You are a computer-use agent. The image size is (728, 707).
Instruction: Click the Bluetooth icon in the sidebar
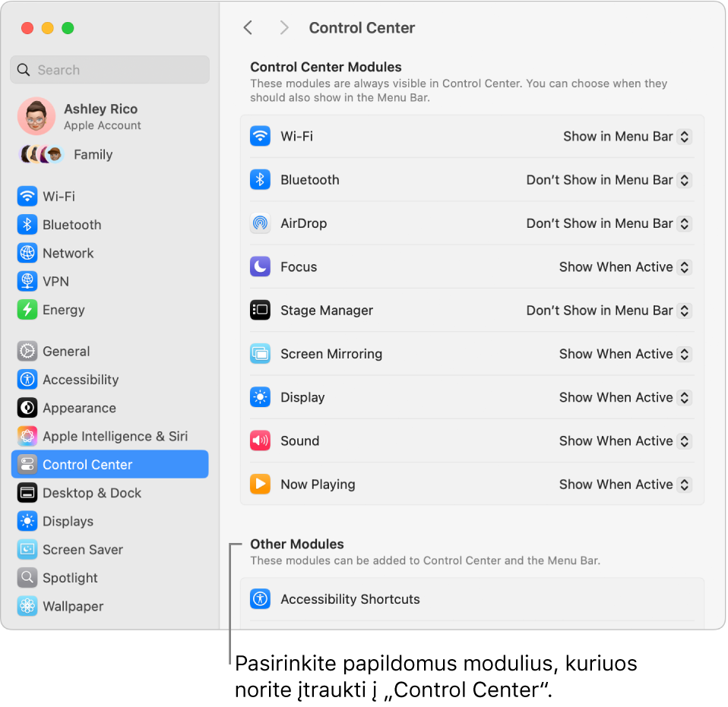(23, 225)
